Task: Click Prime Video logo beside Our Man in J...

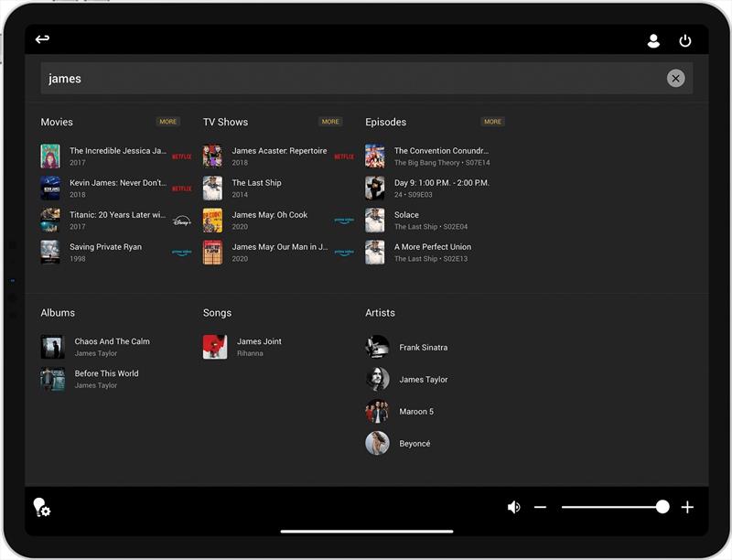Action: coord(344,253)
